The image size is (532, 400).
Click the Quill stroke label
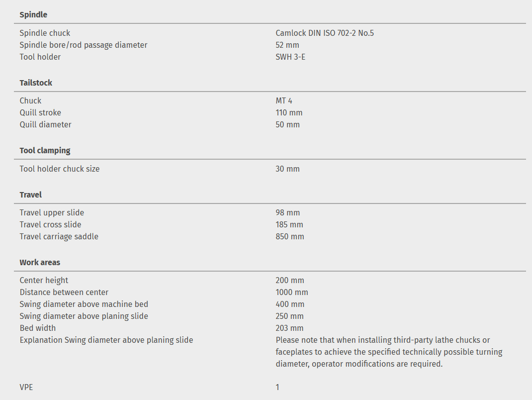tap(40, 113)
